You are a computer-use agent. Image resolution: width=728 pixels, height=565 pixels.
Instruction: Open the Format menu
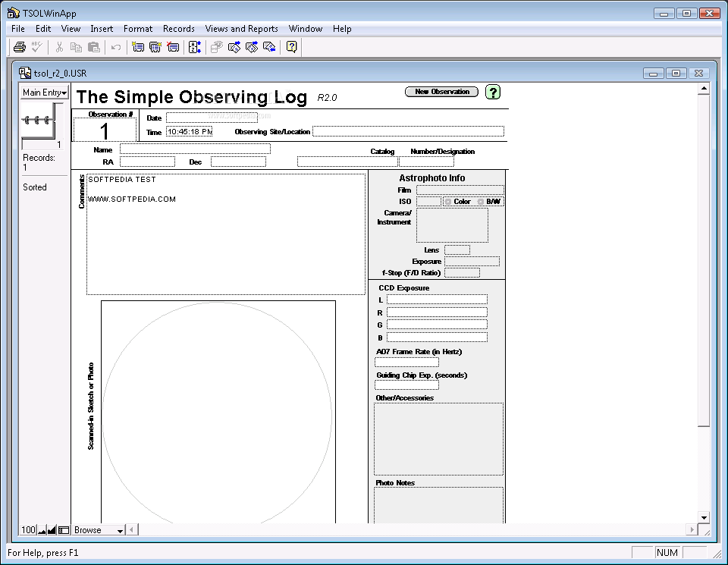pyautogui.click(x=138, y=29)
